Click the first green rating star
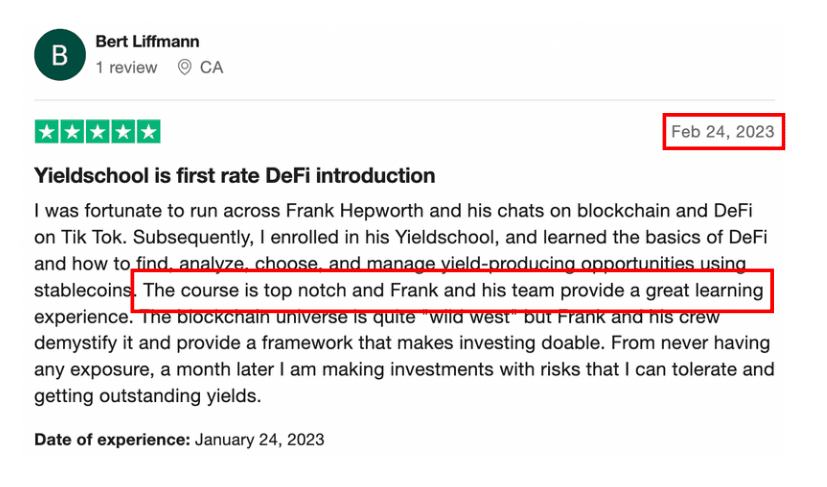This screenshot has width=827, height=487. (x=46, y=132)
